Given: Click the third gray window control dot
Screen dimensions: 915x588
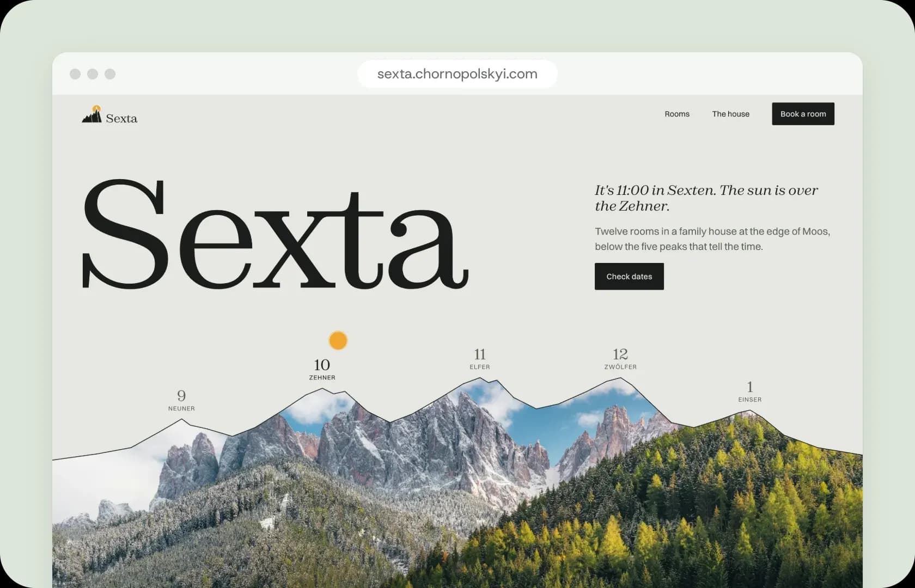Looking at the screenshot, I should tap(110, 74).
